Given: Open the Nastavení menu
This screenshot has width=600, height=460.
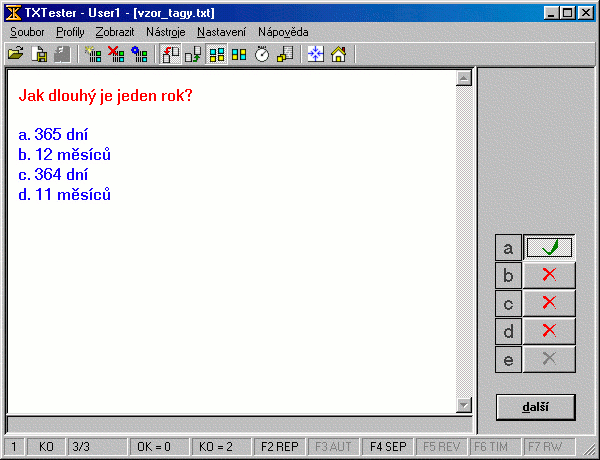Looking at the screenshot, I should 222,32.
